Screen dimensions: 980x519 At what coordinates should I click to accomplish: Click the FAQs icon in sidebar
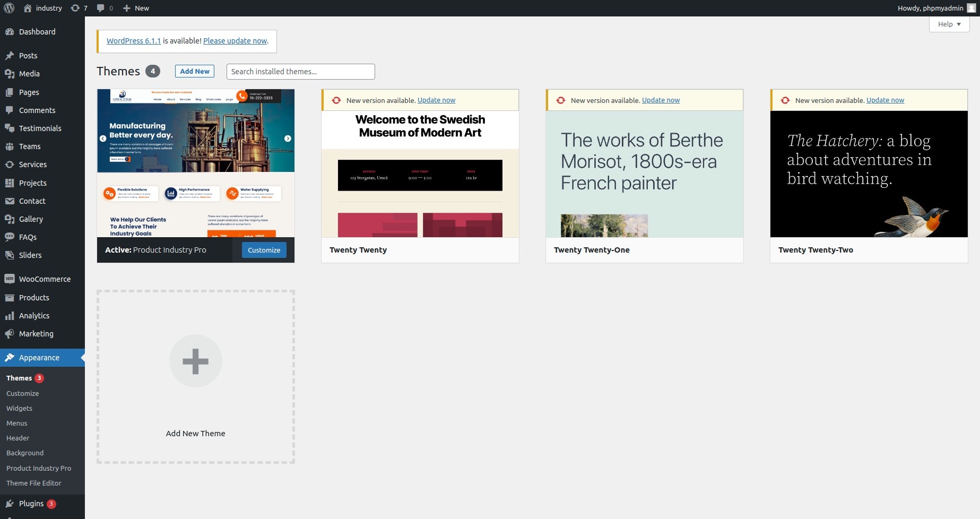[10, 237]
